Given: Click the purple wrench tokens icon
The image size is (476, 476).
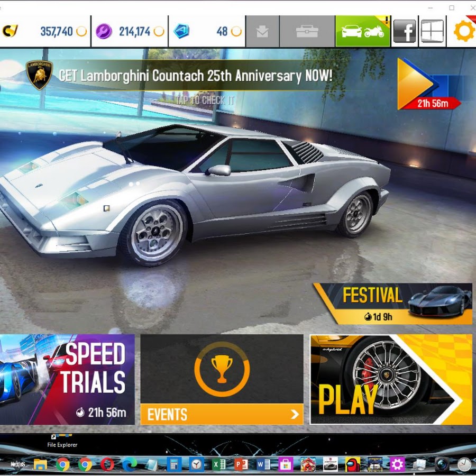Looking at the screenshot, I should click(x=104, y=31).
